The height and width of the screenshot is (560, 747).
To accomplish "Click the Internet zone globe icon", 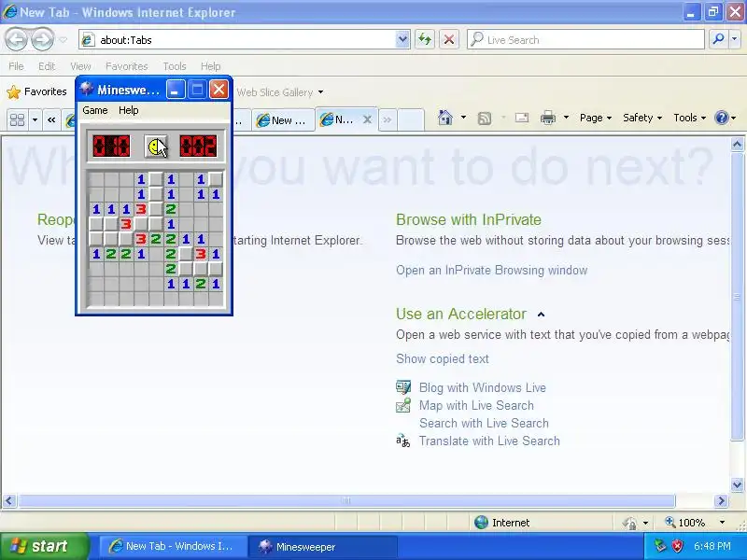I will coord(481,523).
